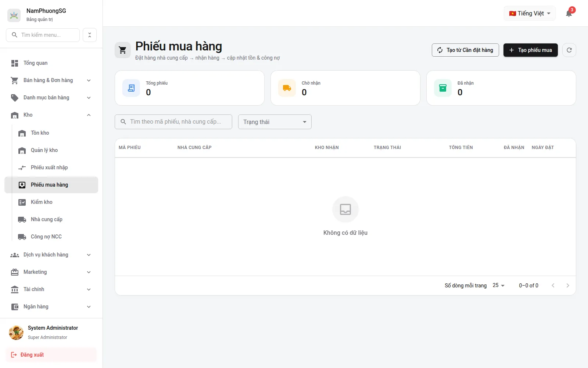Click the Tồn kho warehouse icon
Screen dimensions: 588x368
[22, 133]
